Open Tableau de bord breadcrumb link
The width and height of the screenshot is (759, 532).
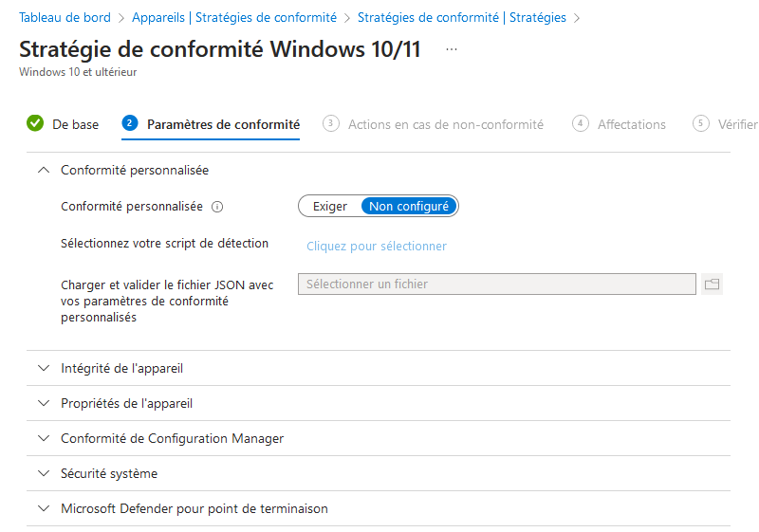(x=65, y=17)
